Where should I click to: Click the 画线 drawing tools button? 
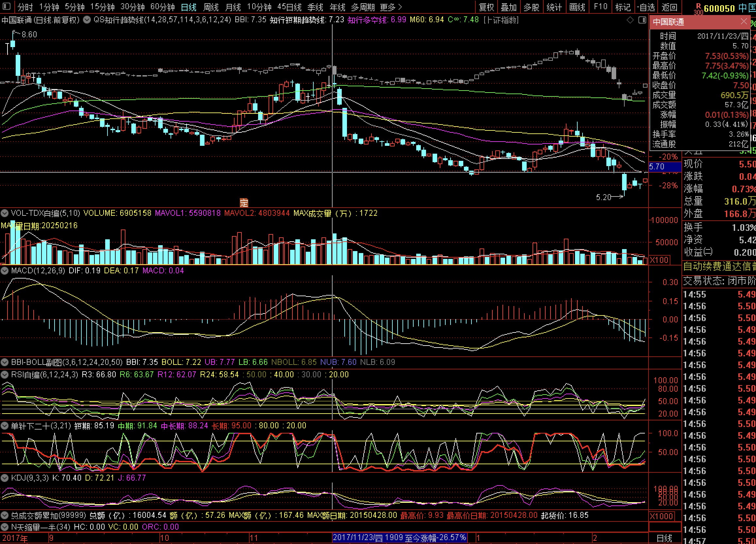pyautogui.click(x=577, y=7)
